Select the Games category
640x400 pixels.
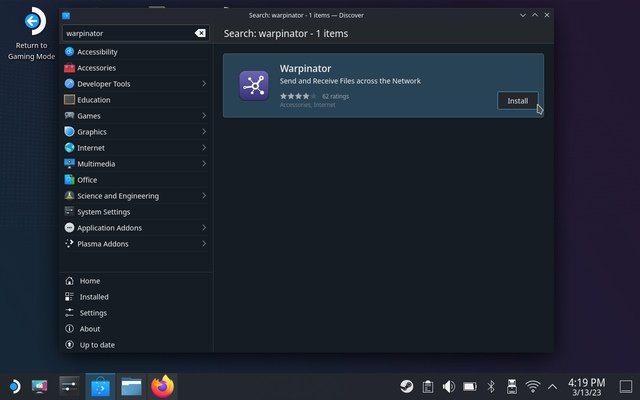point(136,116)
